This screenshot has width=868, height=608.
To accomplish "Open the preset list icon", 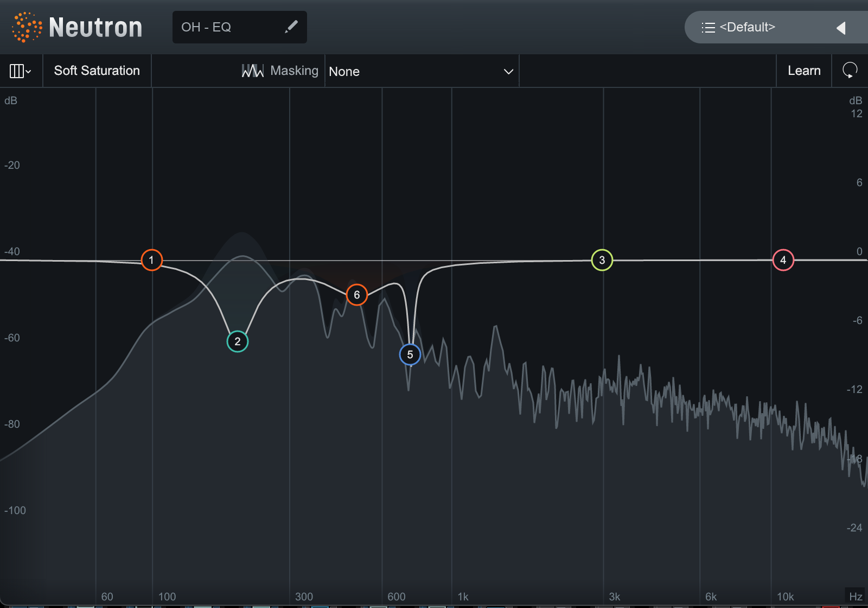I will coord(708,28).
